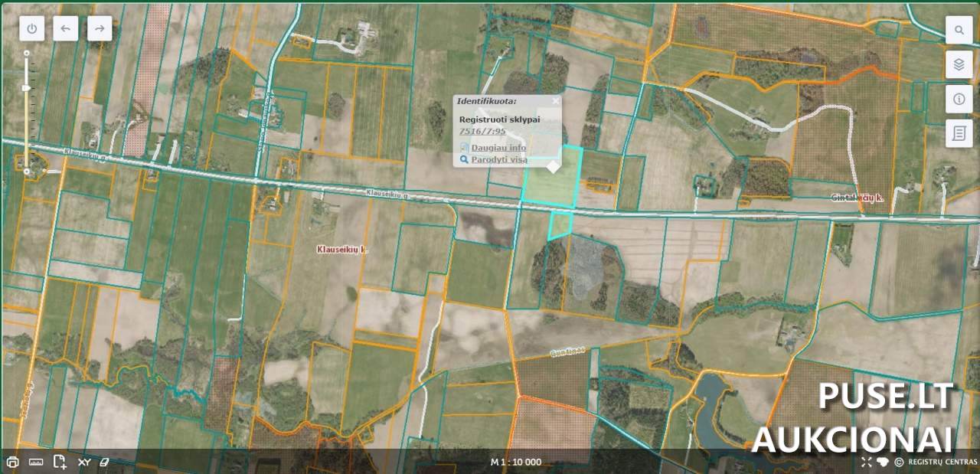Viewport: 980px width, 474px height.
Task: Click the Klauseikių k. village label
Action: (x=342, y=250)
